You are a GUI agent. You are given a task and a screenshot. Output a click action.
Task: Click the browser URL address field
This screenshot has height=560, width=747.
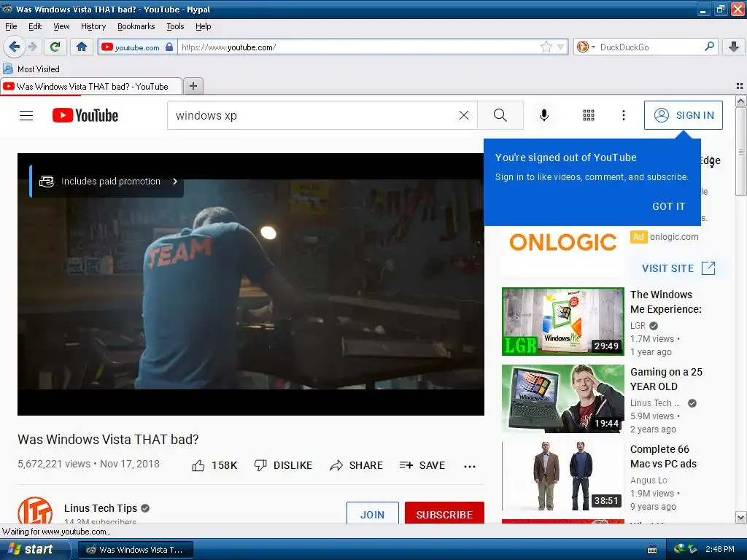360,47
